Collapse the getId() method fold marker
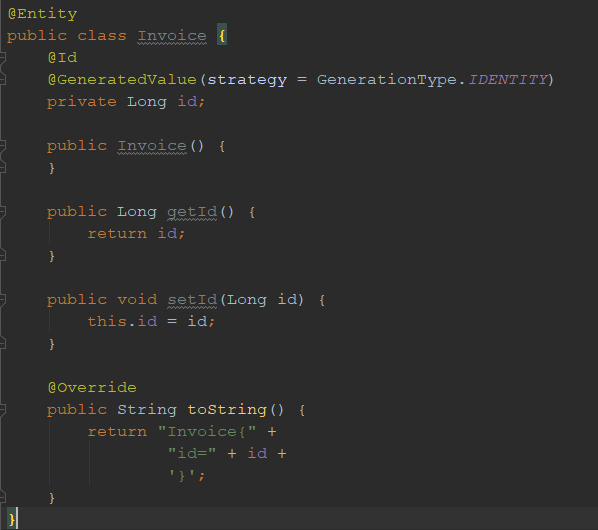Screen dimensions: 598x530 click(x=2, y=212)
